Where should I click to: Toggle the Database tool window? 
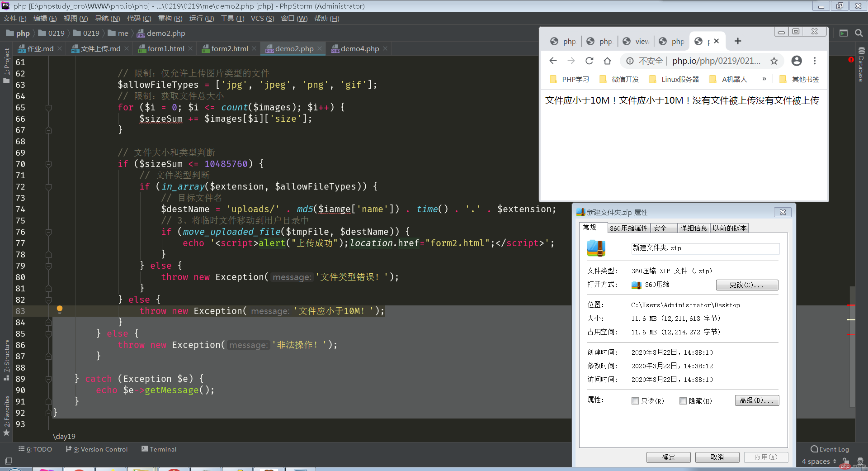(861, 64)
